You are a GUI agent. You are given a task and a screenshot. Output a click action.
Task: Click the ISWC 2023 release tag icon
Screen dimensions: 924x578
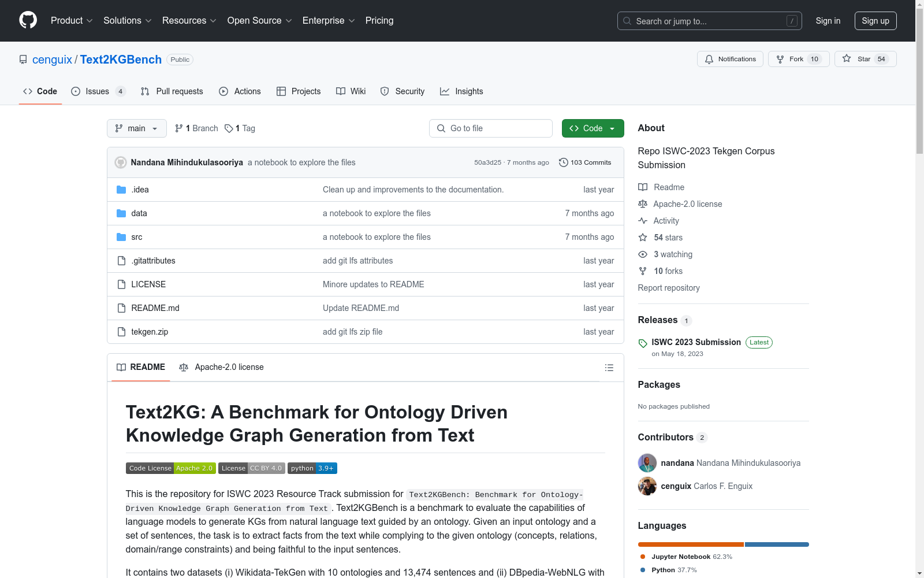tap(643, 343)
